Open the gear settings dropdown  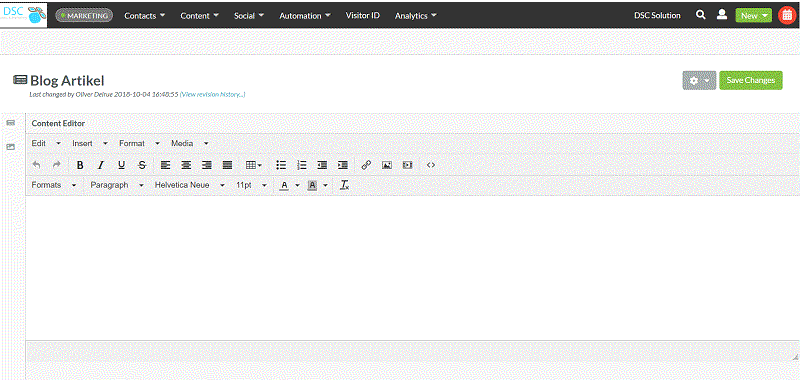[699, 80]
